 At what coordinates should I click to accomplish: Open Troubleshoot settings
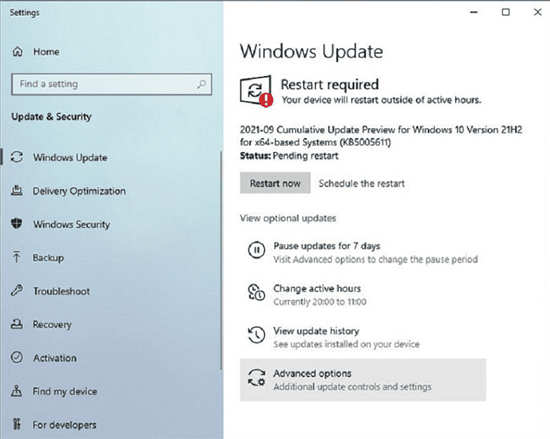61,291
